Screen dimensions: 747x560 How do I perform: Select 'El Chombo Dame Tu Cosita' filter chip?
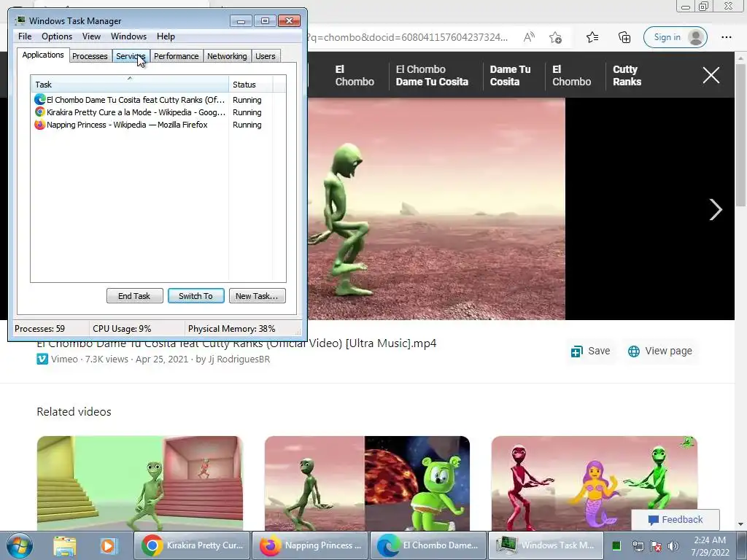432,75
